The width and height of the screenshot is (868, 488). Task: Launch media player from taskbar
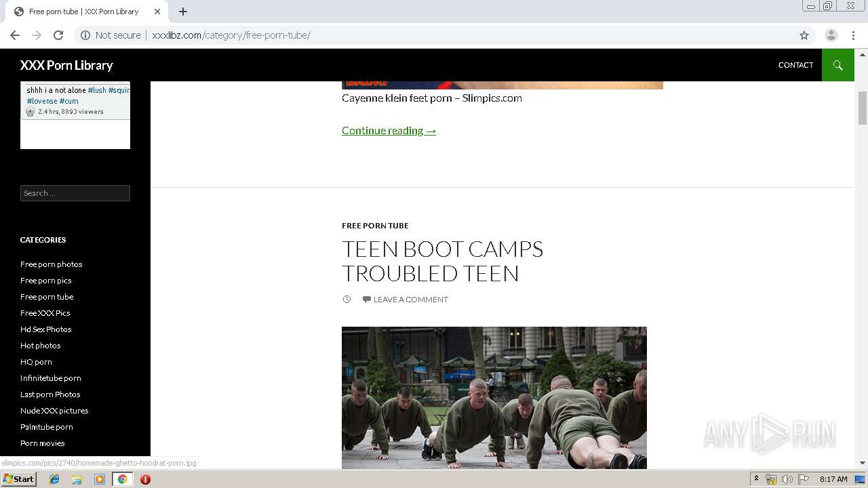pyautogui.click(x=100, y=479)
